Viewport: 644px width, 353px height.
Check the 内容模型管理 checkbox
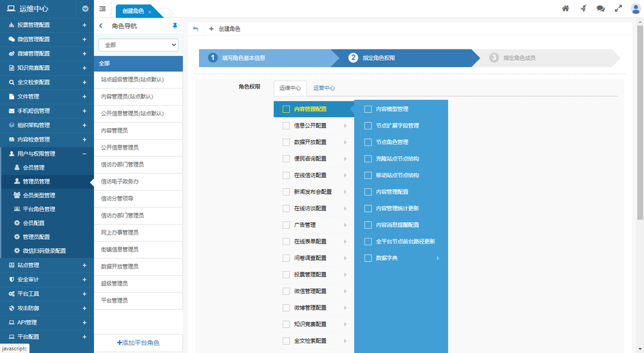pos(368,109)
